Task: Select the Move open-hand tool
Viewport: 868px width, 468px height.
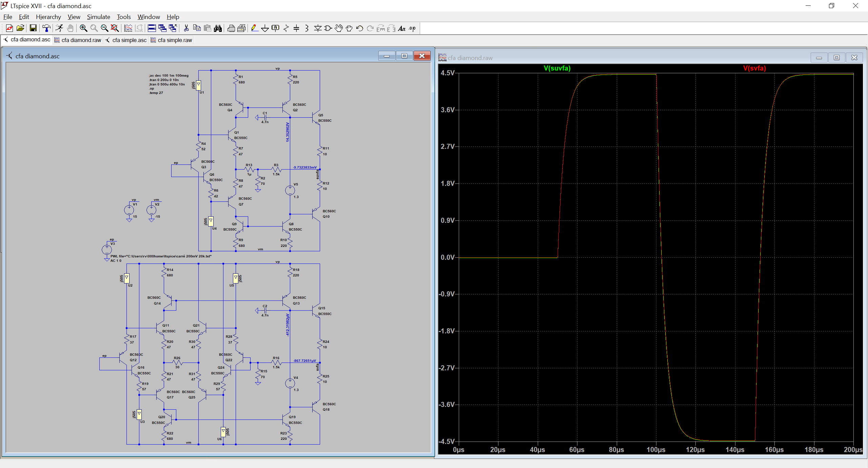Action: click(339, 28)
